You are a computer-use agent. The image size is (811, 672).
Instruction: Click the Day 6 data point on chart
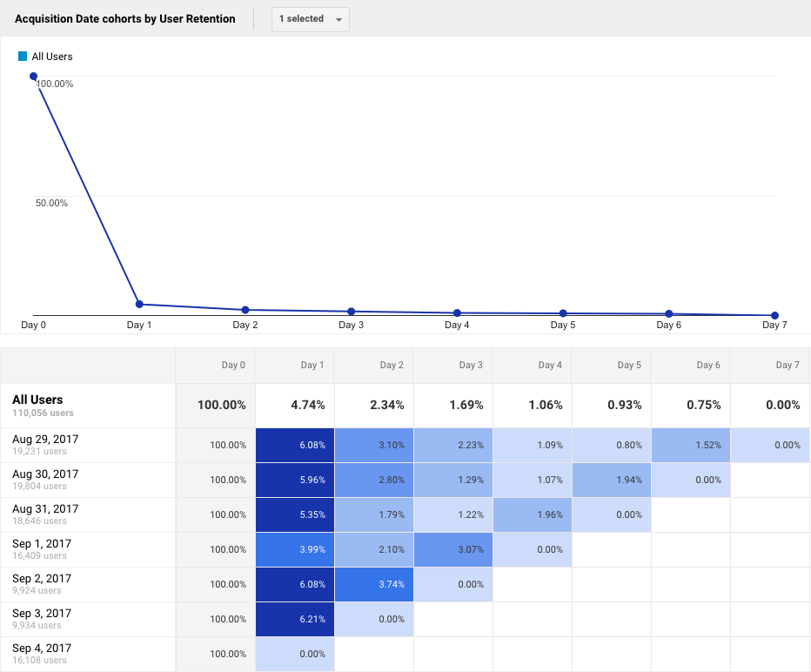(x=669, y=314)
